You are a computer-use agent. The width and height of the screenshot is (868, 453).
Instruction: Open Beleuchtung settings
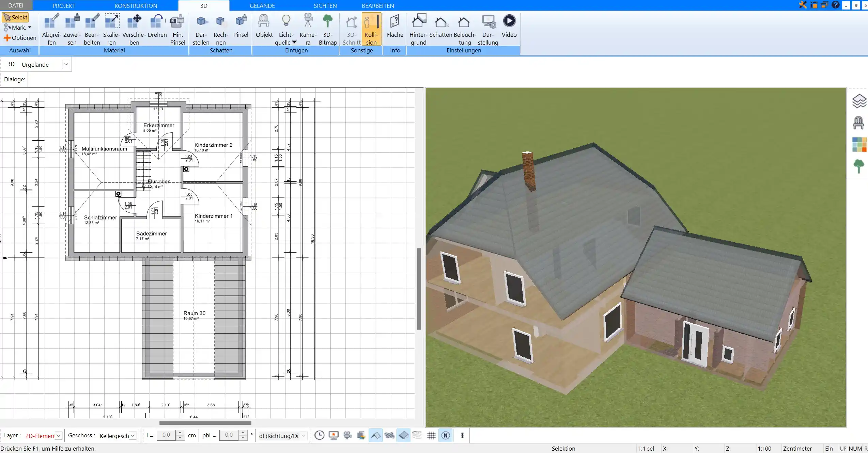(x=465, y=29)
